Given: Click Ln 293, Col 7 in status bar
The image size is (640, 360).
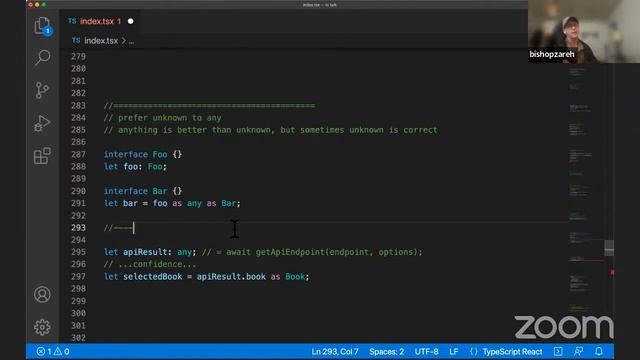Looking at the screenshot, I should pyautogui.click(x=335, y=351).
